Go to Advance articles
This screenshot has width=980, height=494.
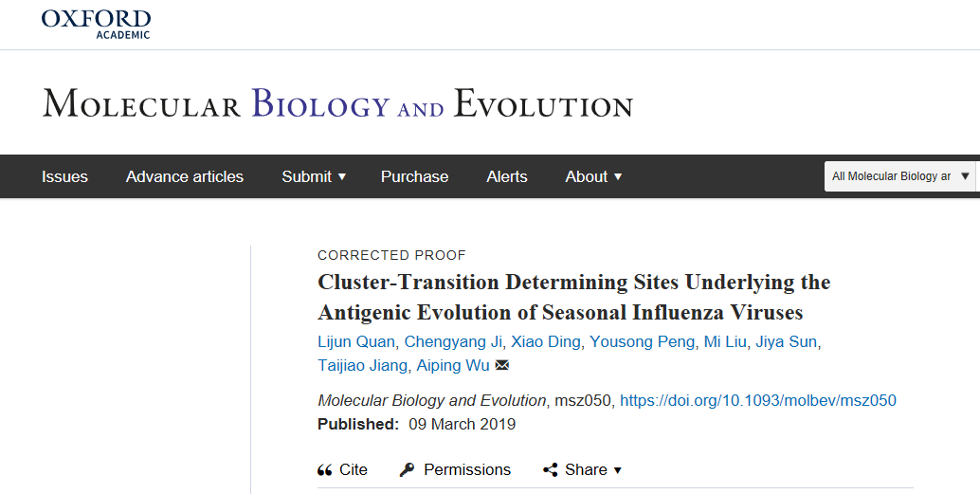(185, 176)
